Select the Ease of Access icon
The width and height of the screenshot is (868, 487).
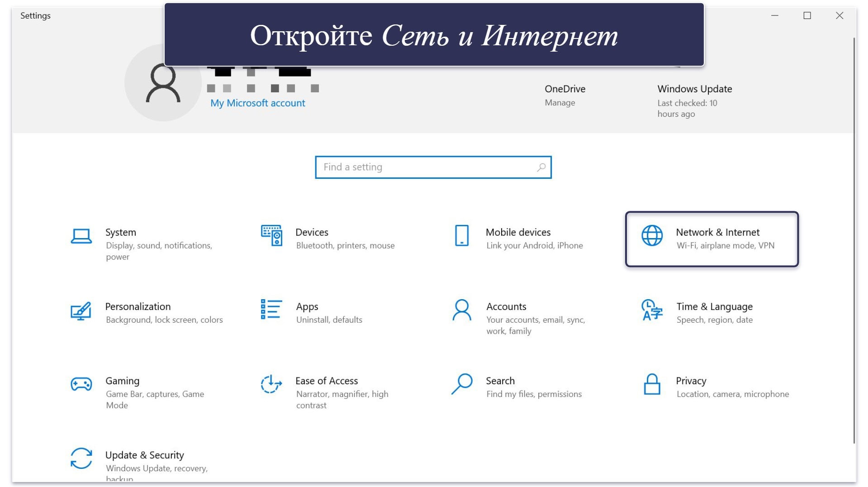point(271,384)
